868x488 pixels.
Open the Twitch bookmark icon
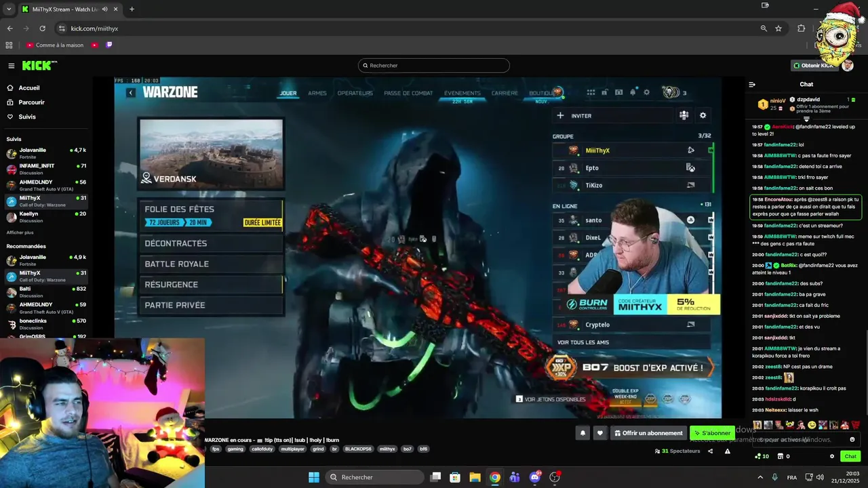(x=108, y=45)
